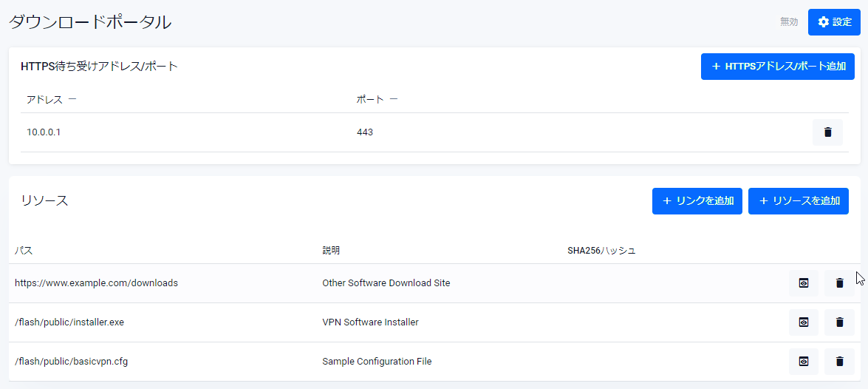Click the SHA256ハッシュ column header
The height and width of the screenshot is (389, 868).
coord(601,251)
